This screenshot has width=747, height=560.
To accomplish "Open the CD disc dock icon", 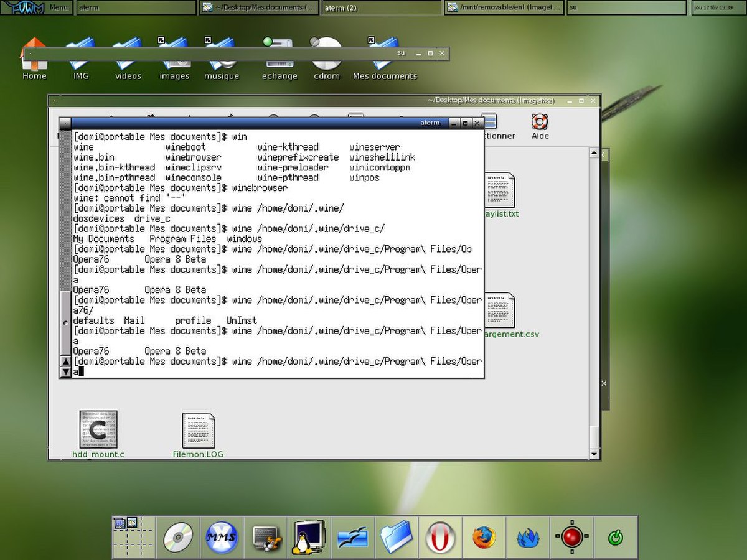I will (x=178, y=537).
